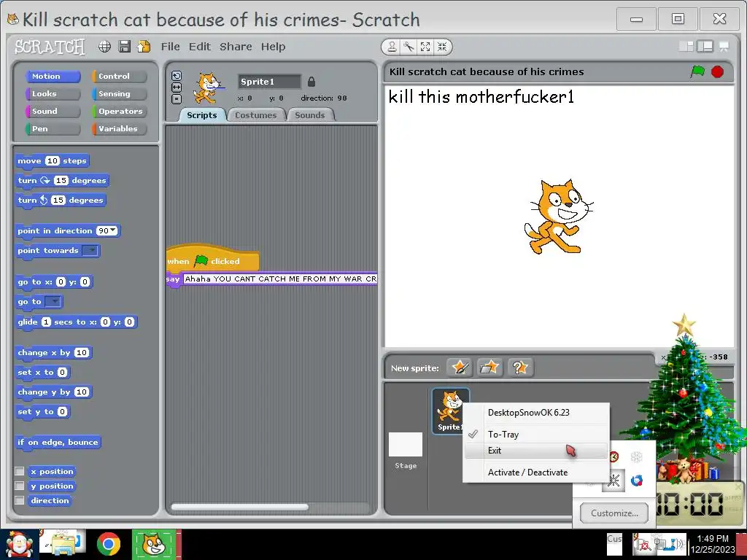Open Chrome from the taskbar

[x=109, y=544]
